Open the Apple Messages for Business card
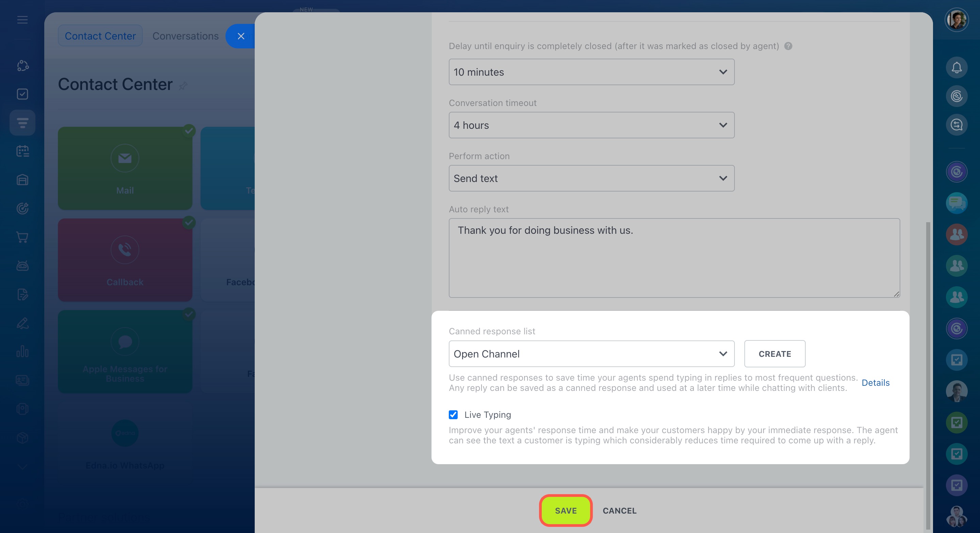The width and height of the screenshot is (980, 533). (125, 352)
